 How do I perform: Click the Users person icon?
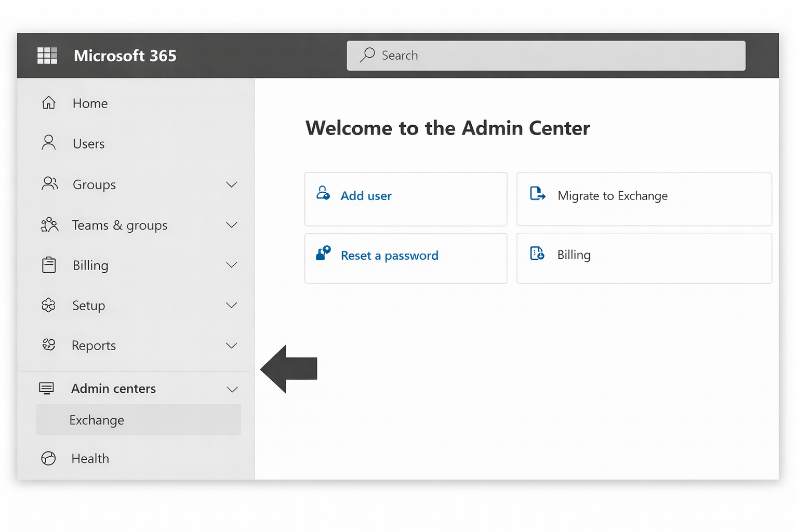[x=49, y=143]
